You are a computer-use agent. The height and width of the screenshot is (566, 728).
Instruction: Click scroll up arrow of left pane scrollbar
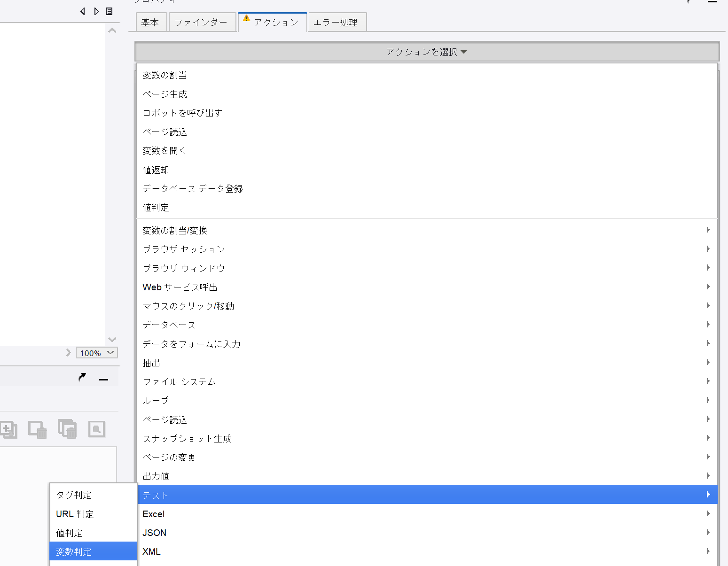112,31
